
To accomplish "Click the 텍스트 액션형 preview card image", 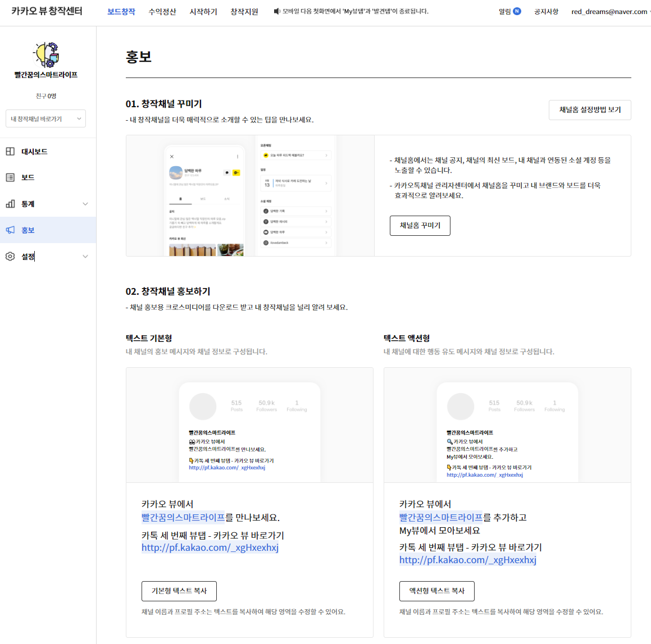I will click(x=507, y=425).
